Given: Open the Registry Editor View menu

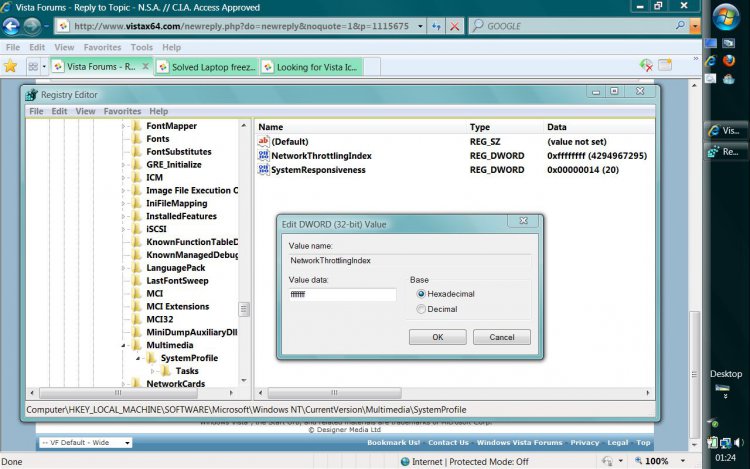Looking at the screenshot, I should click(x=85, y=111).
